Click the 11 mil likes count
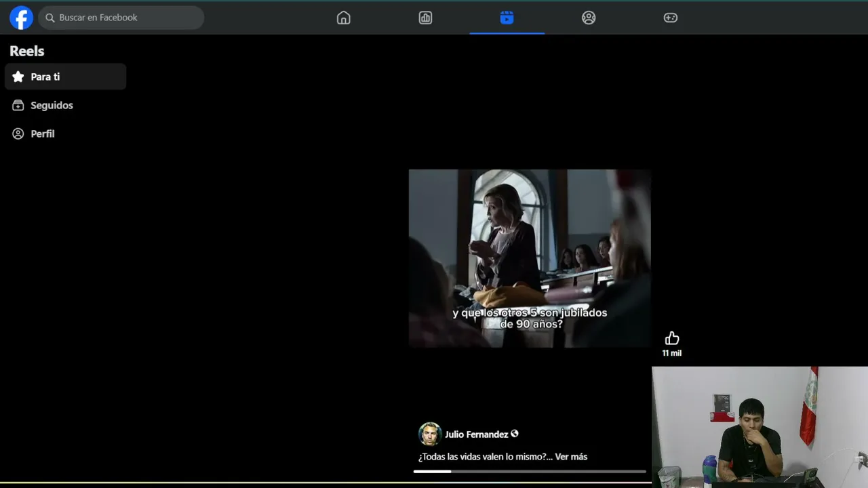Viewport: 868px width, 488px height. pyautogui.click(x=672, y=353)
